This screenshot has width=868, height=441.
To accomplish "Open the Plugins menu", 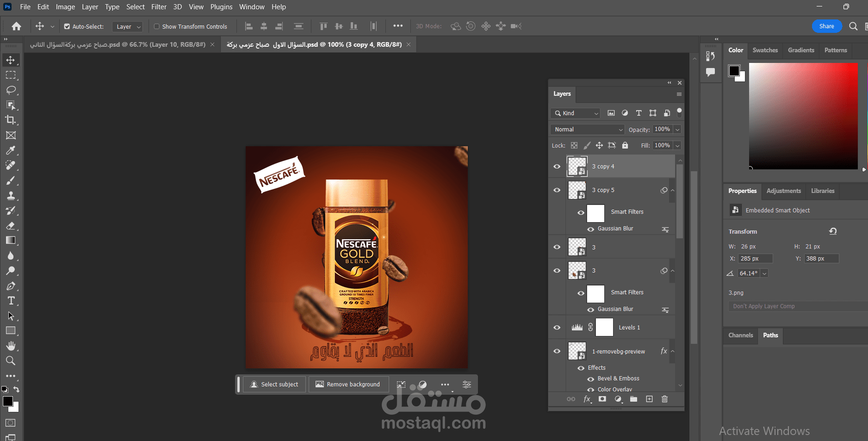I will point(221,7).
